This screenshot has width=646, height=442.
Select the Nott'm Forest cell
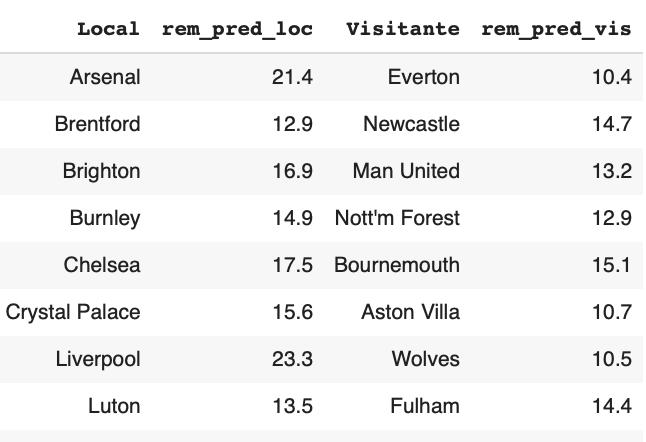click(397, 218)
